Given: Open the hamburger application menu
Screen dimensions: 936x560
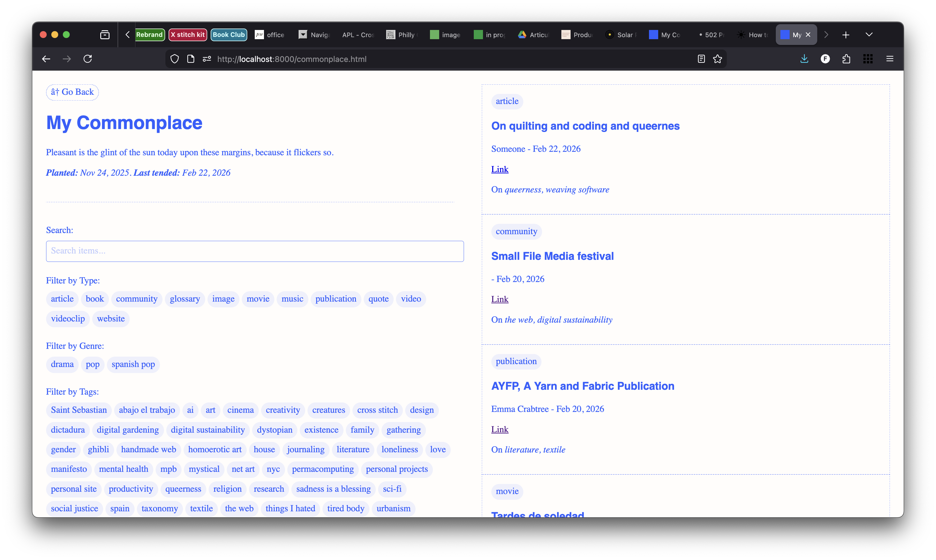Looking at the screenshot, I should click(x=890, y=59).
